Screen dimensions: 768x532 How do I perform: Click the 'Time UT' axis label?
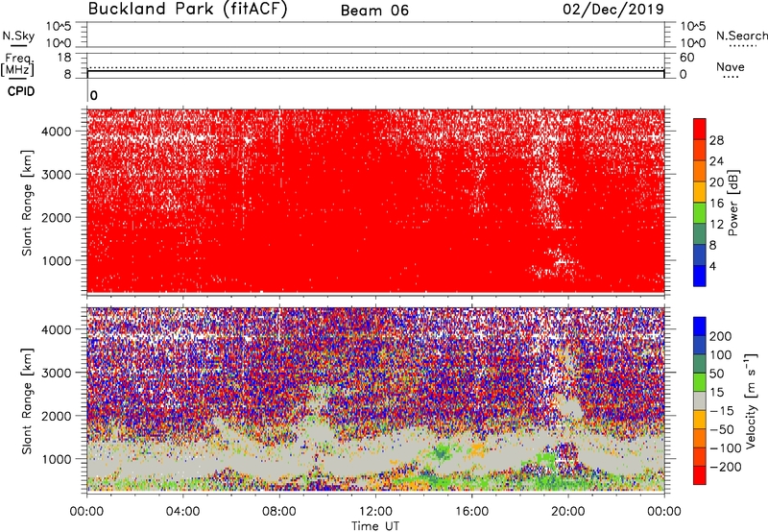(375, 526)
